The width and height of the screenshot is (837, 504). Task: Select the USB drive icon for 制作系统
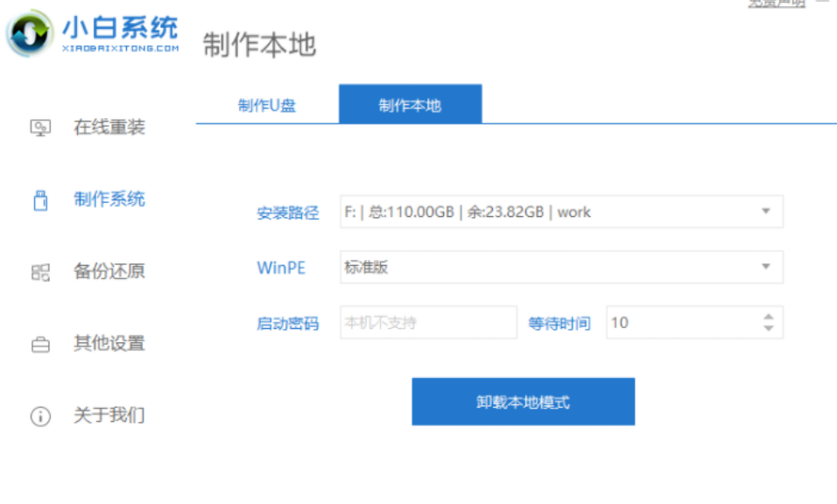(40, 200)
